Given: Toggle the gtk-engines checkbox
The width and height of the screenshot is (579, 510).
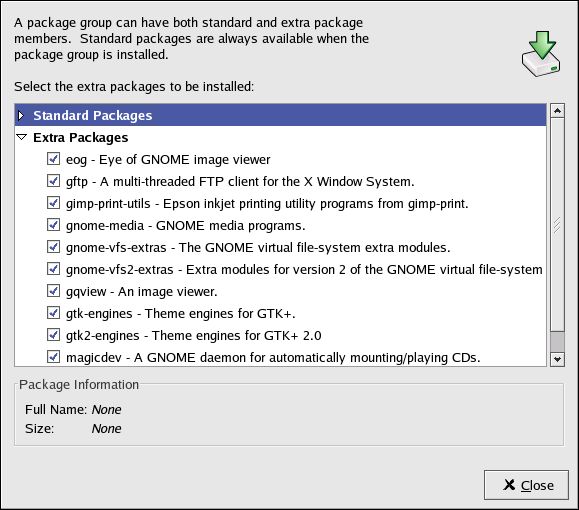Looking at the screenshot, I should click(x=54, y=313).
